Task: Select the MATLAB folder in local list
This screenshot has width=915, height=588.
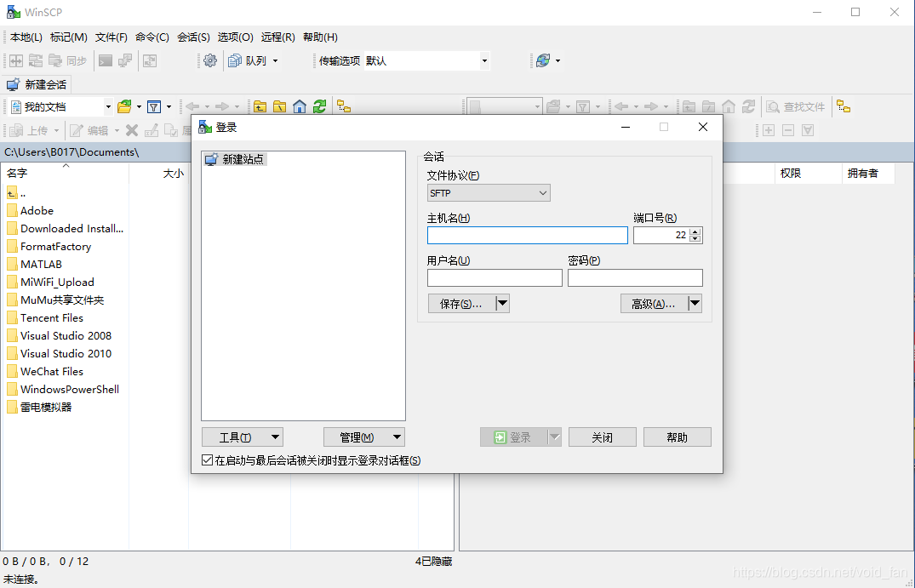Action: tap(34, 265)
